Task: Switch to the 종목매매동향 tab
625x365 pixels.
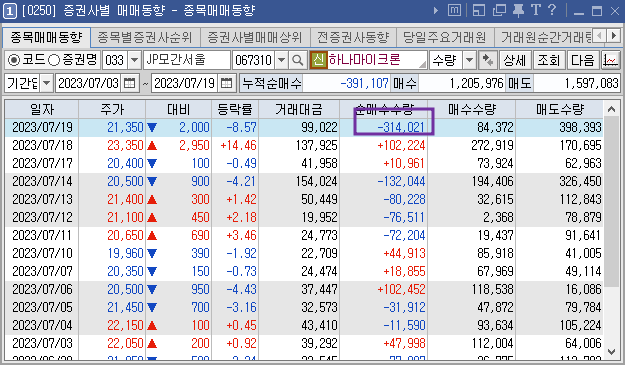Action: [x=46, y=37]
